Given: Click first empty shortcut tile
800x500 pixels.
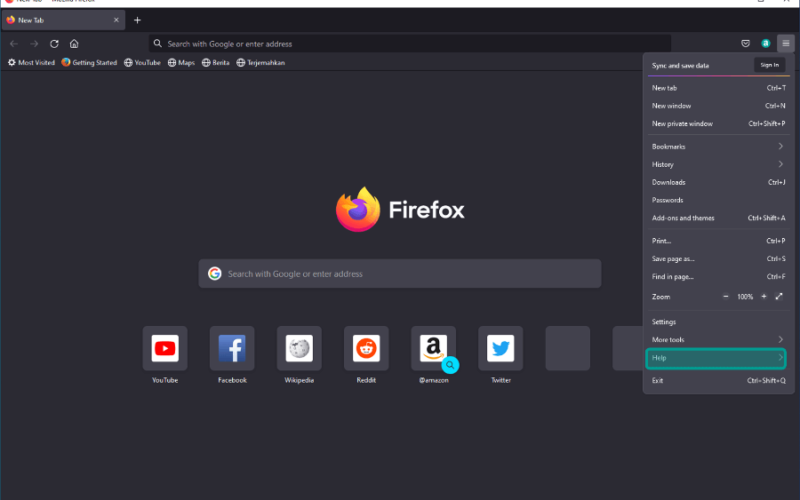Looking at the screenshot, I should [x=567, y=348].
